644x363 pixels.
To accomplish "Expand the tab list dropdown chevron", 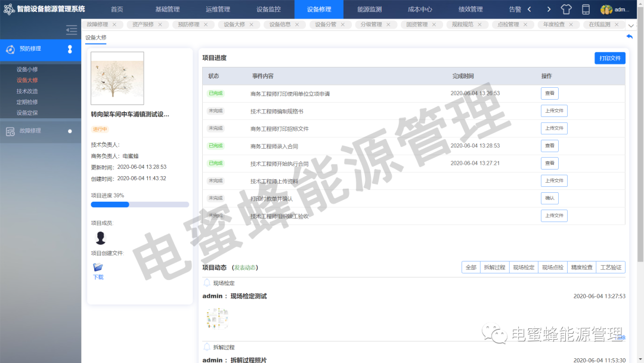I will pyautogui.click(x=631, y=26).
